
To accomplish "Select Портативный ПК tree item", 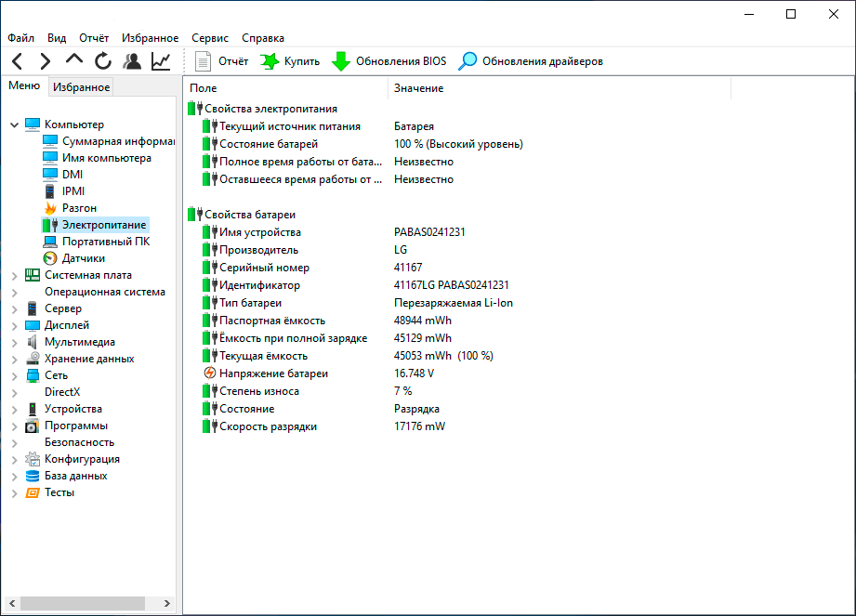I will 105,242.
